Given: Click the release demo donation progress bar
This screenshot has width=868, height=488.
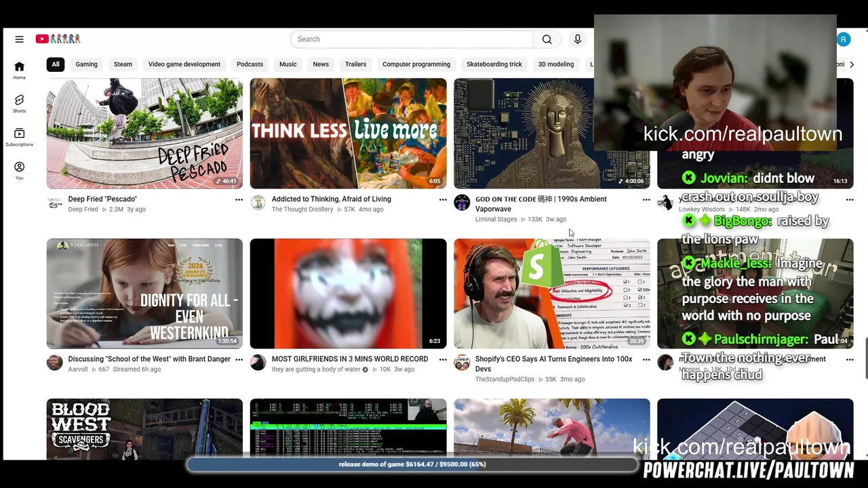Looking at the screenshot, I should tap(412, 464).
